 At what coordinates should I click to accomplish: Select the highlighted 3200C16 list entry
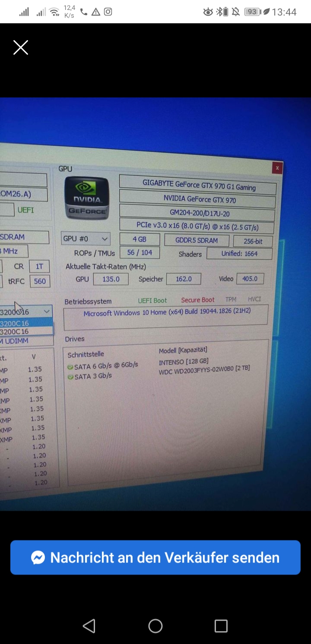coord(26,323)
